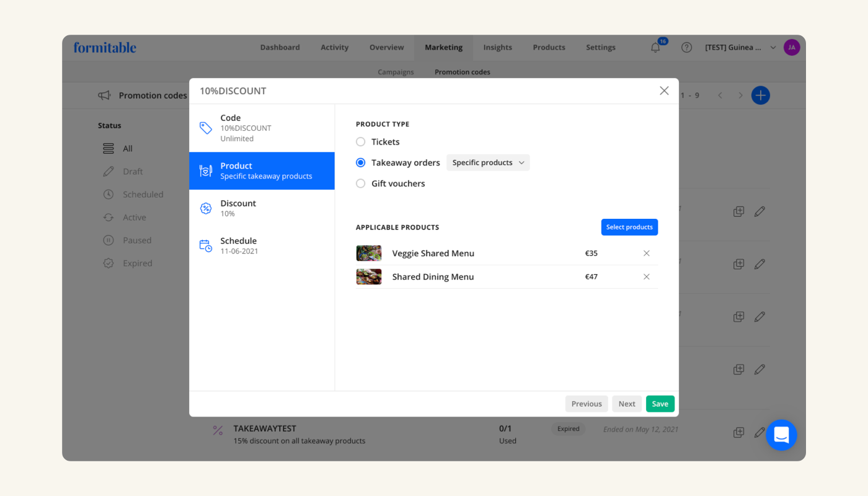Close the 10%DISCOUNT dialog
868x496 pixels.
664,91
